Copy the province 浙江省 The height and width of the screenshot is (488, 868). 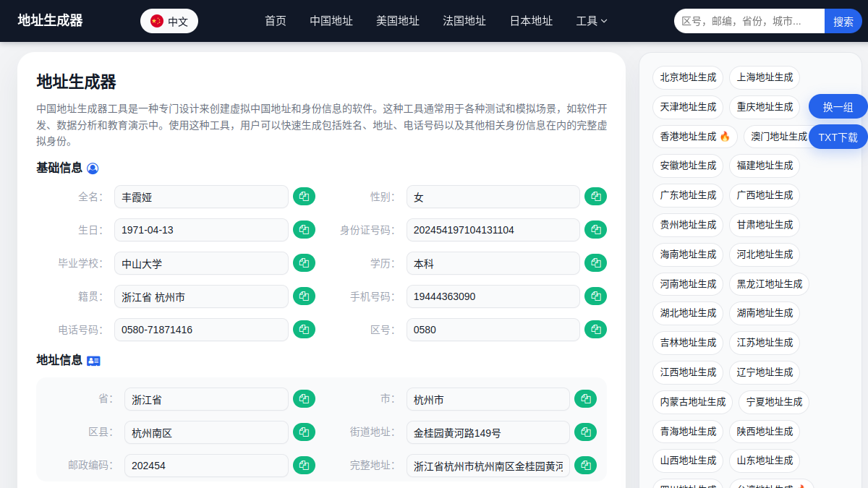(x=304, y=399)
